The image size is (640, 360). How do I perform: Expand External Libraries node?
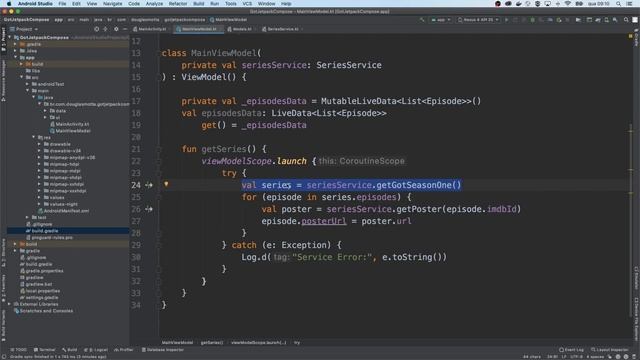click(10, 304)
